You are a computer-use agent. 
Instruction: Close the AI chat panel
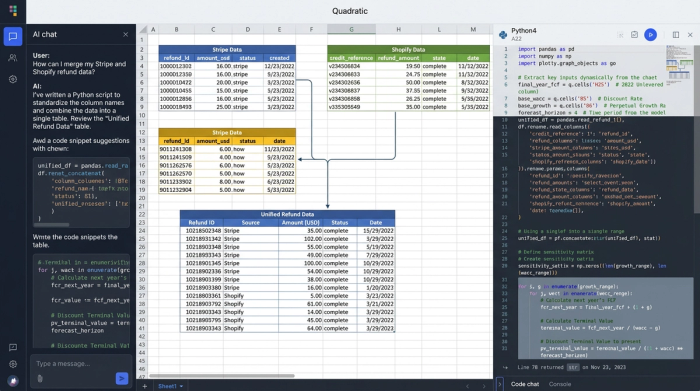(x=125, y=34)
